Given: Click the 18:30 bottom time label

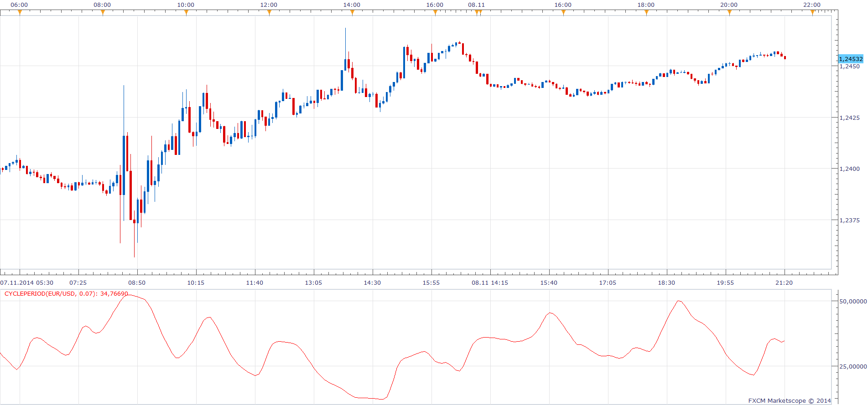Looking at the screenshot, I should coord(666,282).
